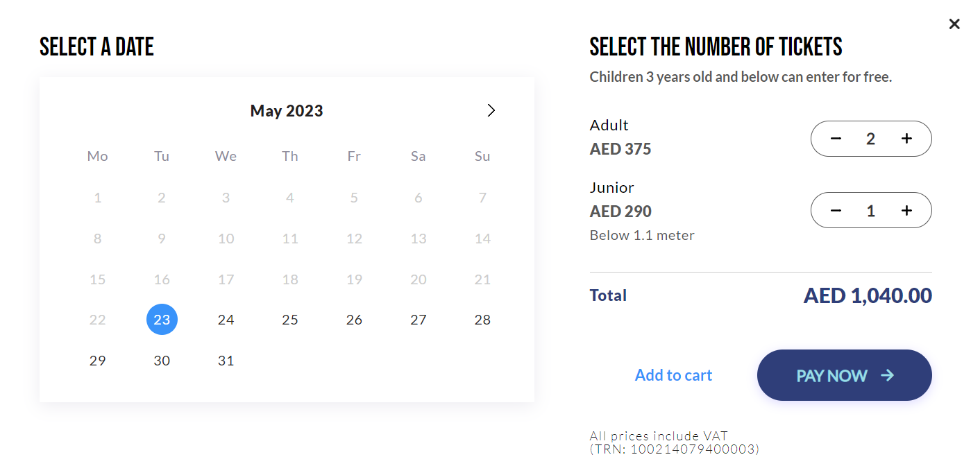Select Friday May 26
This screenshot has width=980, height=466.
pos(354,320)
